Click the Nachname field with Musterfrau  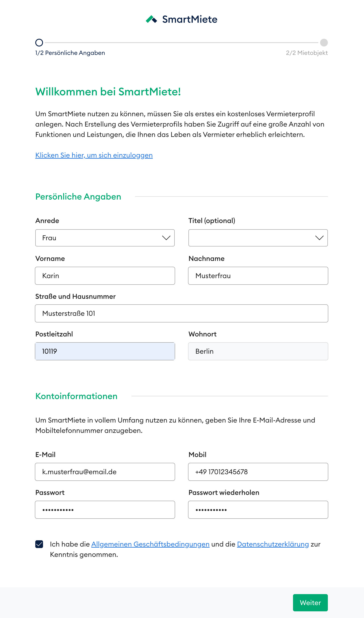(x=258, y=276)
